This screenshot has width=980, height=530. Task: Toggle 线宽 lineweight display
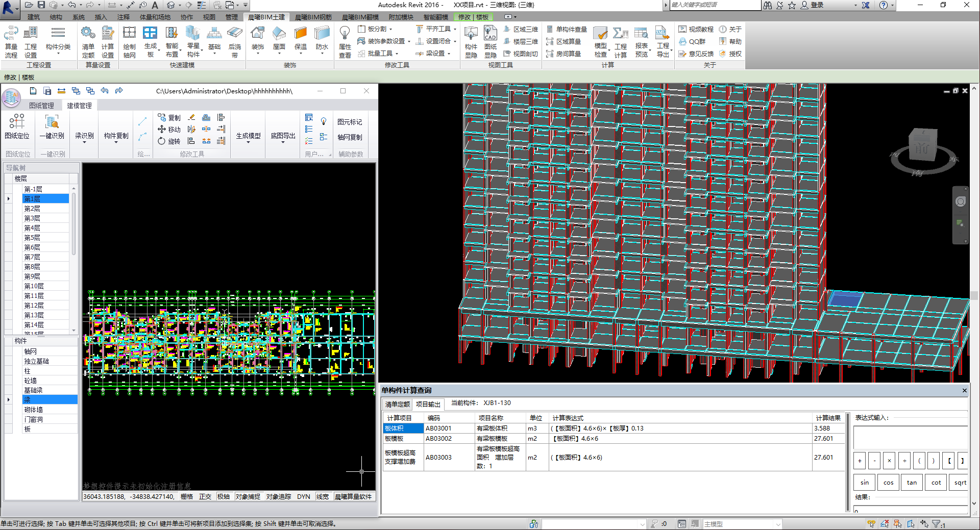point(323,496)
